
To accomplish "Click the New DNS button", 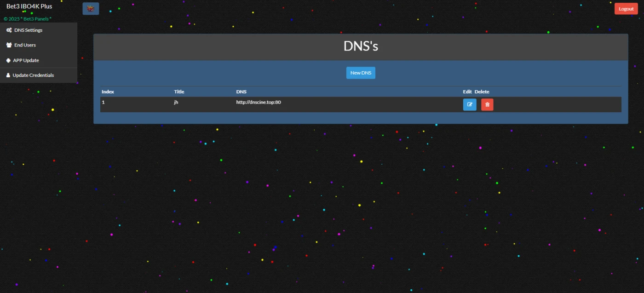I will (x=361, y=73).
